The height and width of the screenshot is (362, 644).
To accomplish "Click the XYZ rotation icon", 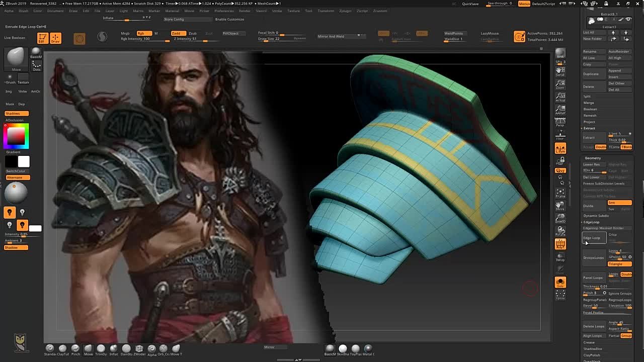I will pos(560,170).
